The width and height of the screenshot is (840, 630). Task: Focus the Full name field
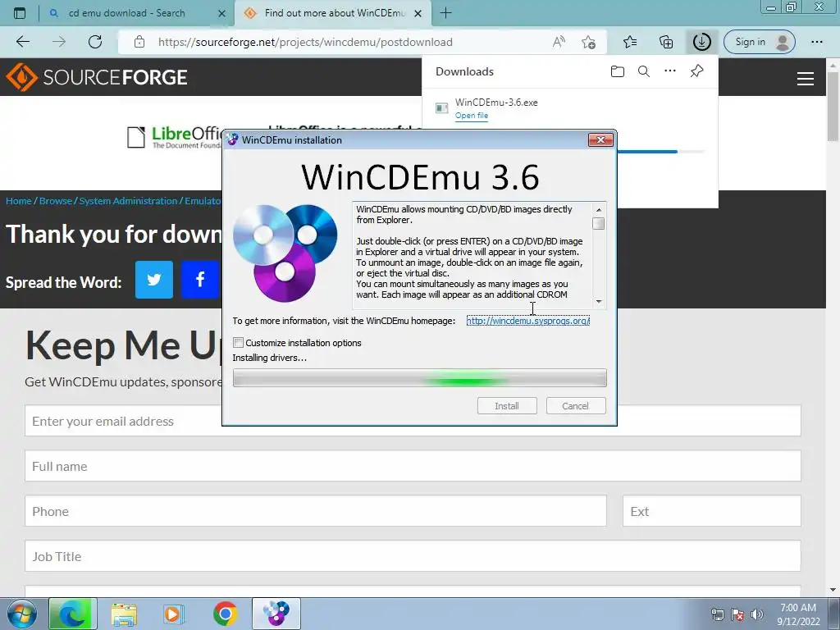[413, 466]
